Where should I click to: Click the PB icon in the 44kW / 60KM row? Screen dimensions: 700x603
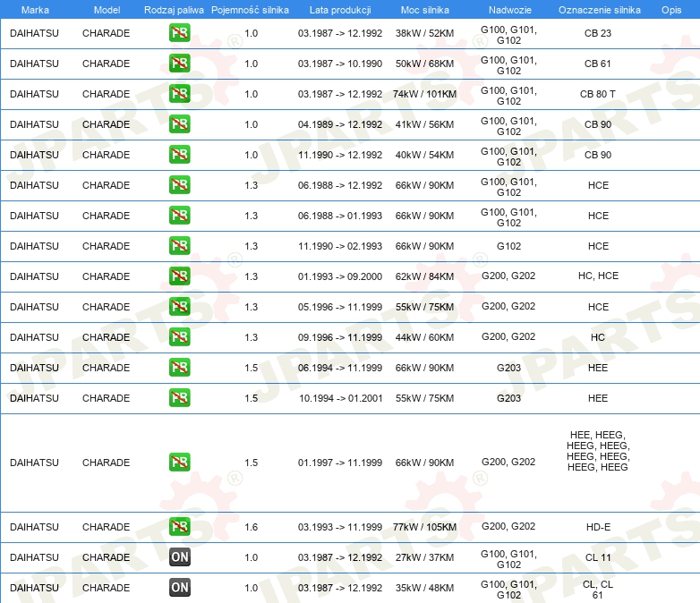pos(179,337)
